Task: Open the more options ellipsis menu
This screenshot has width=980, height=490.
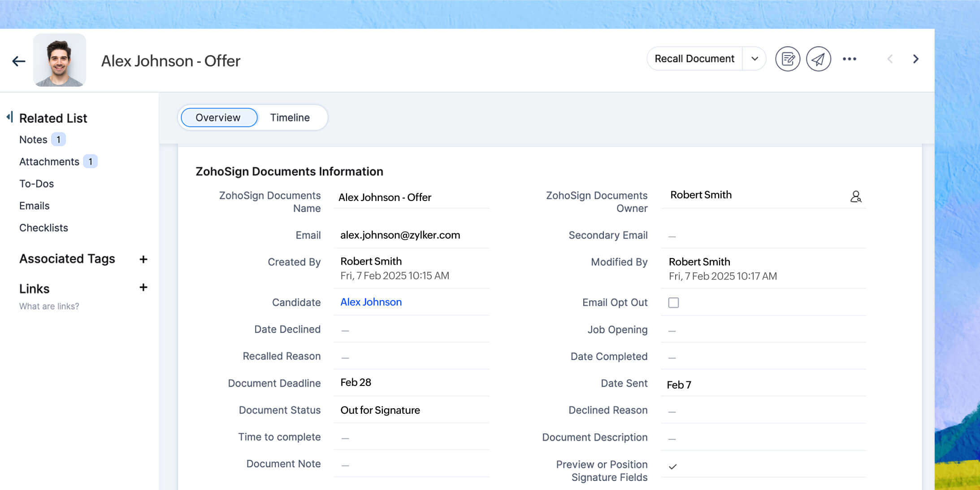Action: pyautogui.click(x=850, y=59)
